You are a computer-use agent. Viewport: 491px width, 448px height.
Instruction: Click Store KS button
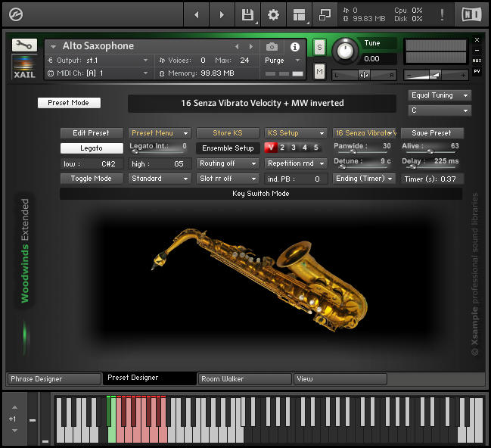click(x=228, y=133)
